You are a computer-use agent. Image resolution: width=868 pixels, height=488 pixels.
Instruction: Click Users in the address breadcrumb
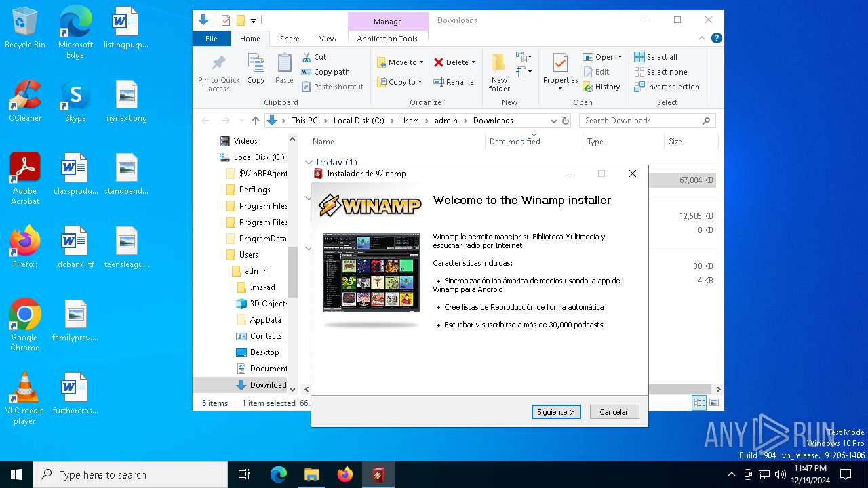(x=409, y=121)
